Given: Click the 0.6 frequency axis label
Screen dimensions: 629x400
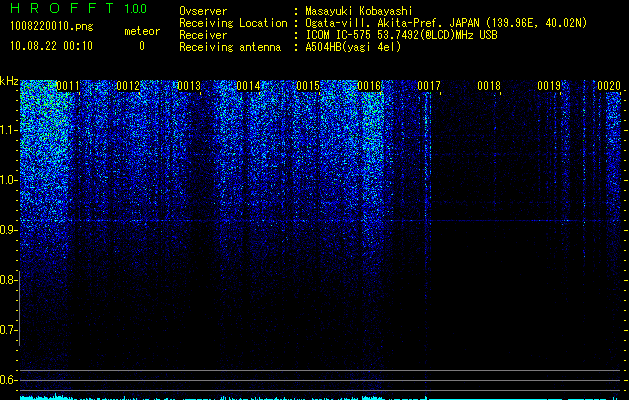Looking at the screenshot, I should click(8, 380).
